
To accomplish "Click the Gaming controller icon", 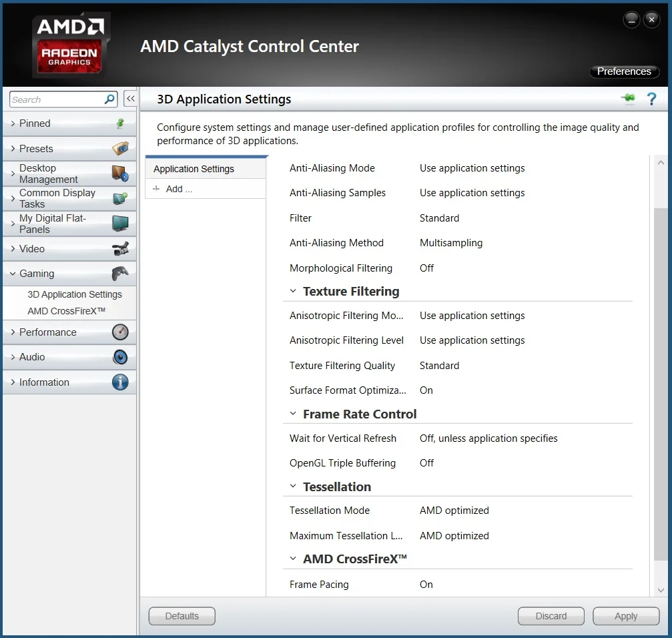I will 120,274.
